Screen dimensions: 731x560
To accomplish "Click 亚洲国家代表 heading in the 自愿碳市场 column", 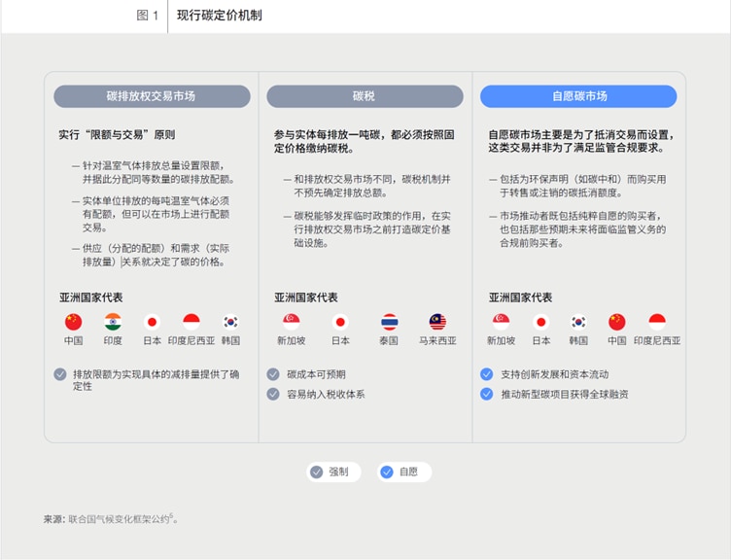I will pyautogui.click(x=520, y=297).
